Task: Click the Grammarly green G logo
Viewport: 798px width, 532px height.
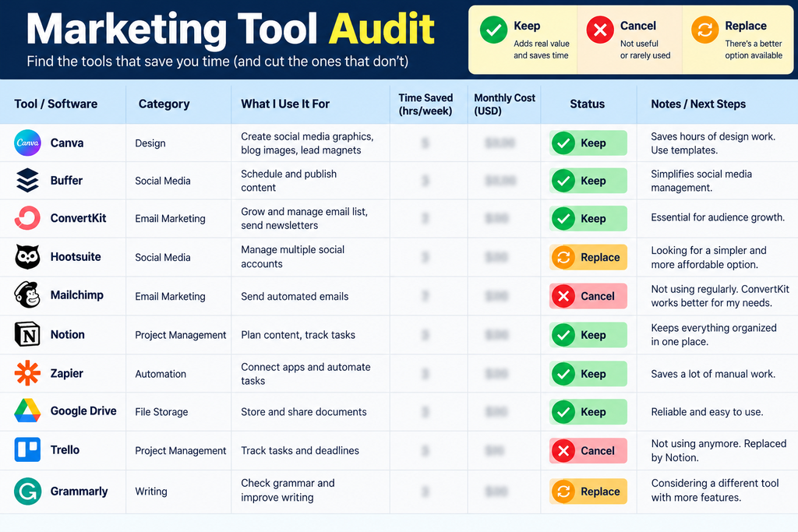Action: coord(27,491)
